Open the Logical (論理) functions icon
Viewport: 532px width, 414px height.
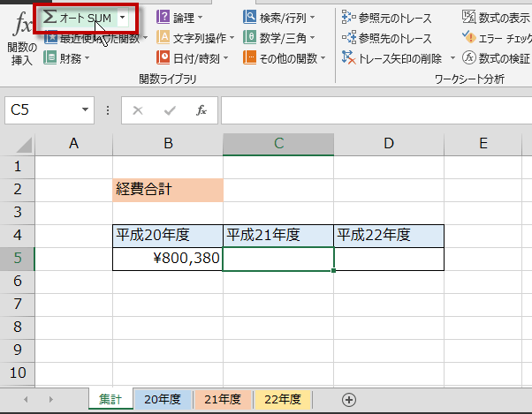pyautogui.click(x=163, y=17)
